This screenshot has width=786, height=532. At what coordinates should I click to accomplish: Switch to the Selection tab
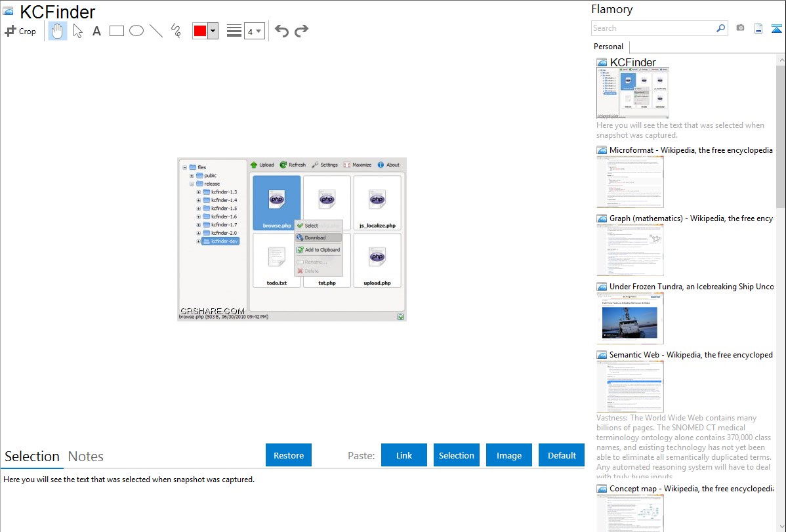click(x=32, y=457)
